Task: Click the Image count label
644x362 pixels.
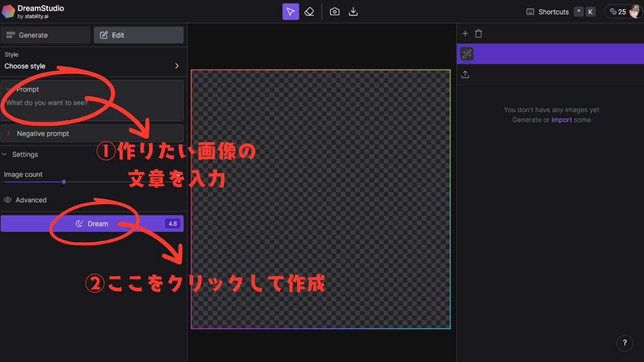Action: click(x=23, y=174)
